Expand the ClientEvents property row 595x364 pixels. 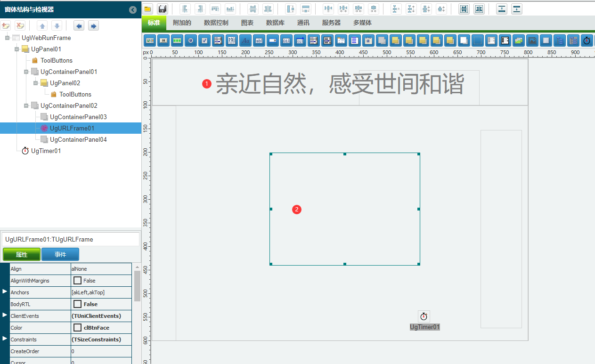coord(5,315)
